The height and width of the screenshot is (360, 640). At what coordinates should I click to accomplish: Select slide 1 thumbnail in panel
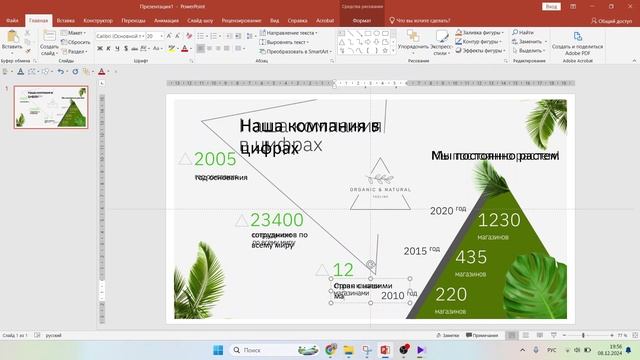(x=51, y=107)
